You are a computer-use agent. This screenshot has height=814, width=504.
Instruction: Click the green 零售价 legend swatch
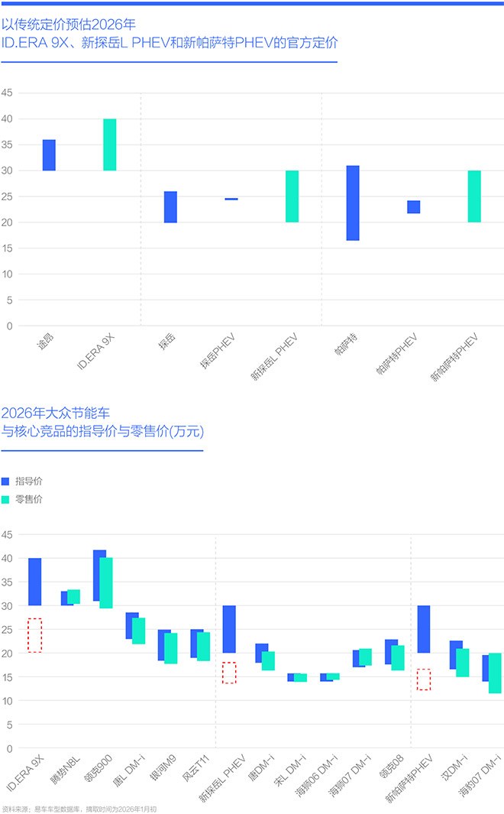pyautogui.click(x=6, y=499)
